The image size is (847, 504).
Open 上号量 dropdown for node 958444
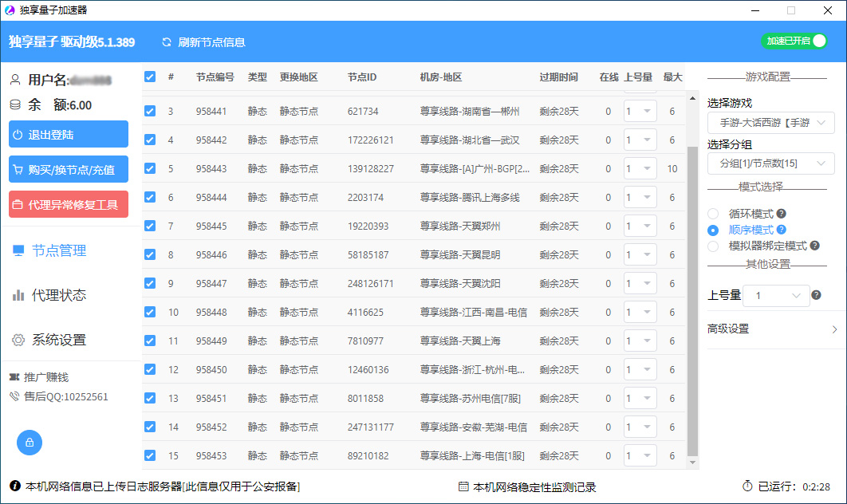[x=640, y=197]
